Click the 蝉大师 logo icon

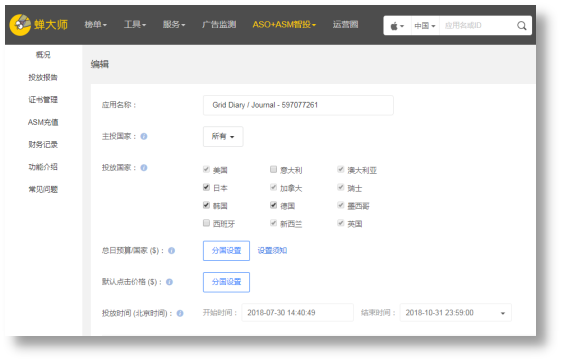20,24
